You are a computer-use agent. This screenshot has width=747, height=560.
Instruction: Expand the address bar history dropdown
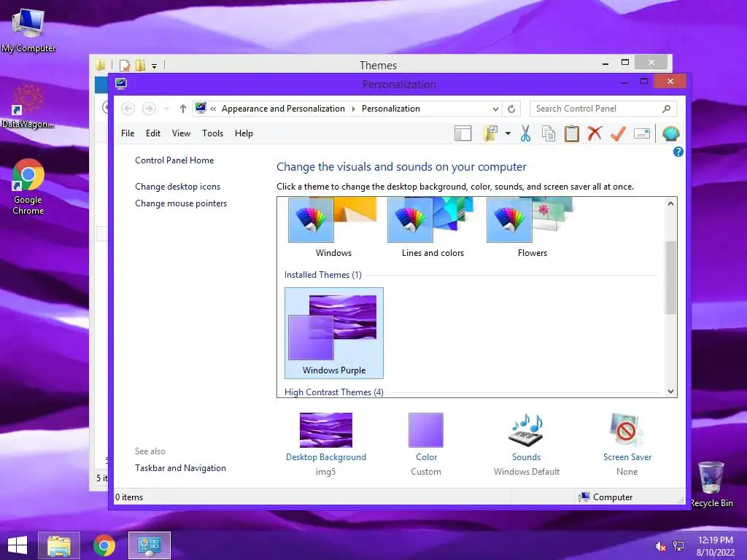pos(495,109)
